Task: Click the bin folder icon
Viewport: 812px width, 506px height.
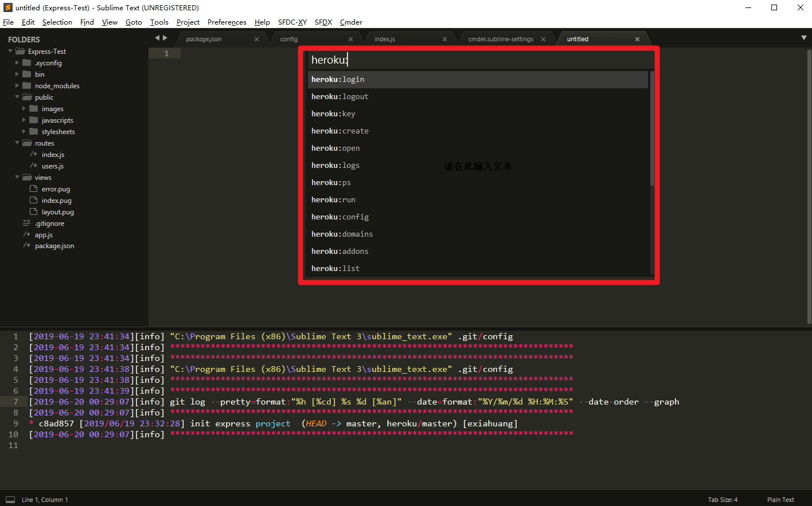Action: (x=27, y=74)
